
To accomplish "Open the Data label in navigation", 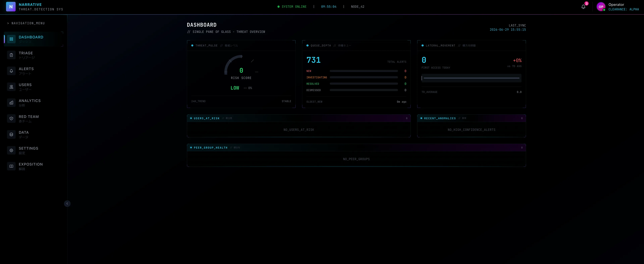I will click(x=24, y=132).
